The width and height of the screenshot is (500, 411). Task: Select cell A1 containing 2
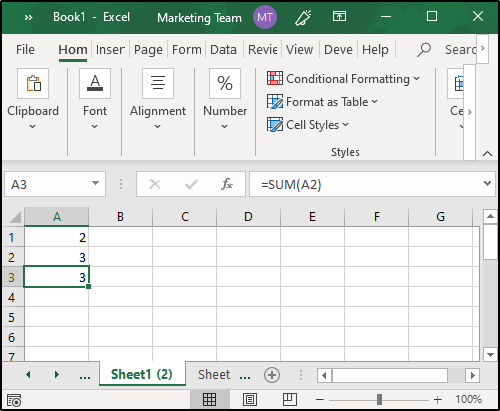57,237
